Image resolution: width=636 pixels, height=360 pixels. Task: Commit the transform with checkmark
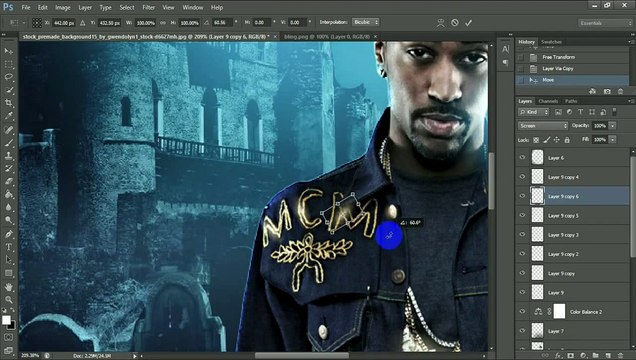pos(468,23)
